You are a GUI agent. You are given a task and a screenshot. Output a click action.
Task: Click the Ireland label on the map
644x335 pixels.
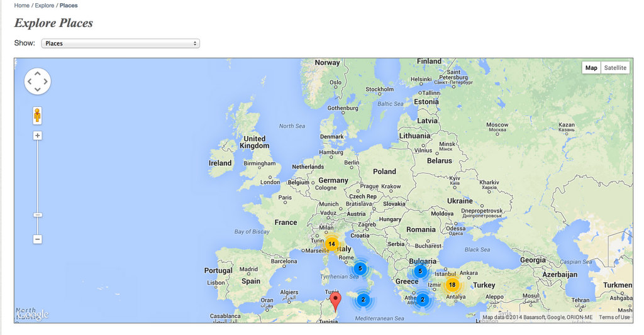[x=220, y=163]
